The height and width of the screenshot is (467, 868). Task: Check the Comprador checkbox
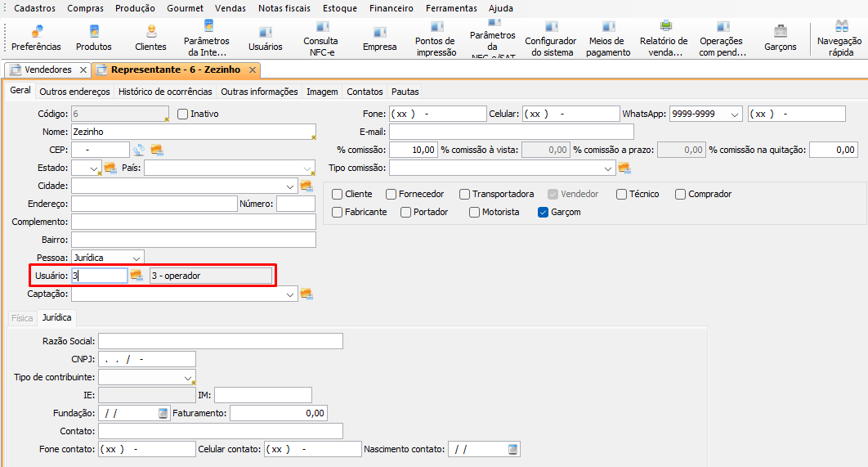680,195
